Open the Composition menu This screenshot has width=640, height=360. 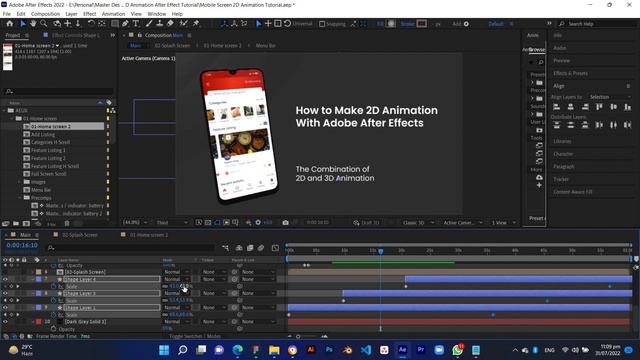pyautogui.click(x=45, y=14)
